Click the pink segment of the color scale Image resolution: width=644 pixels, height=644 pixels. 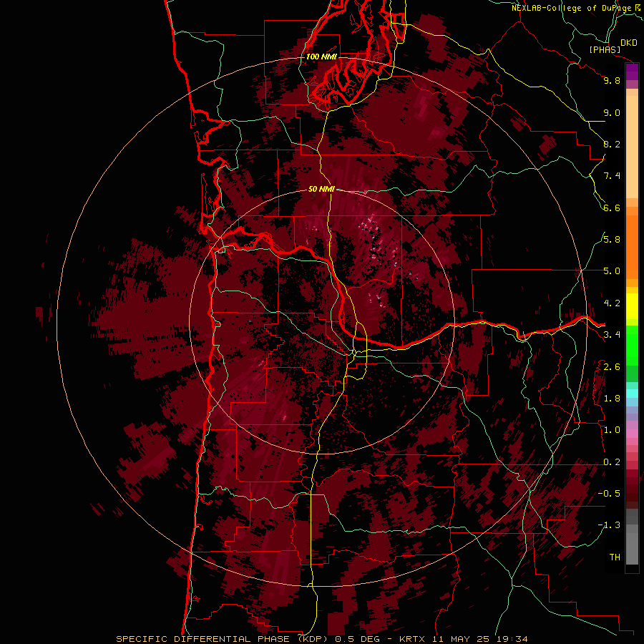click(x=632, y=434)
